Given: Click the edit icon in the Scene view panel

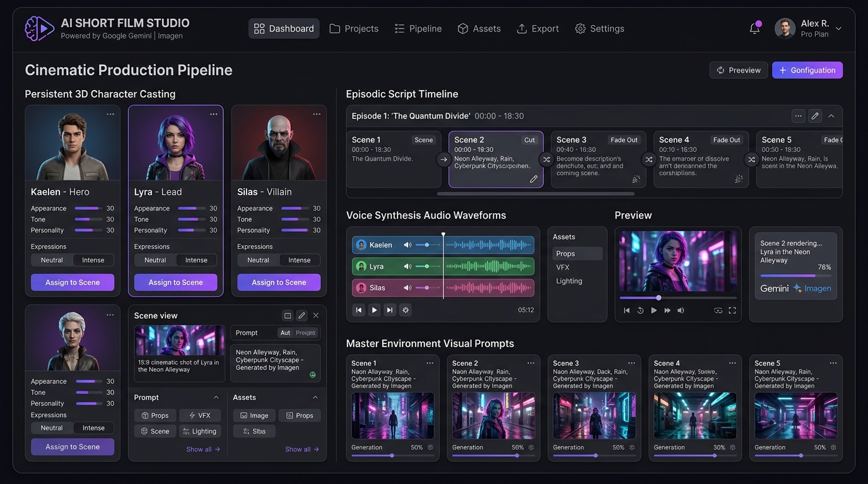Looking at the screenshot, I should 302,316.
